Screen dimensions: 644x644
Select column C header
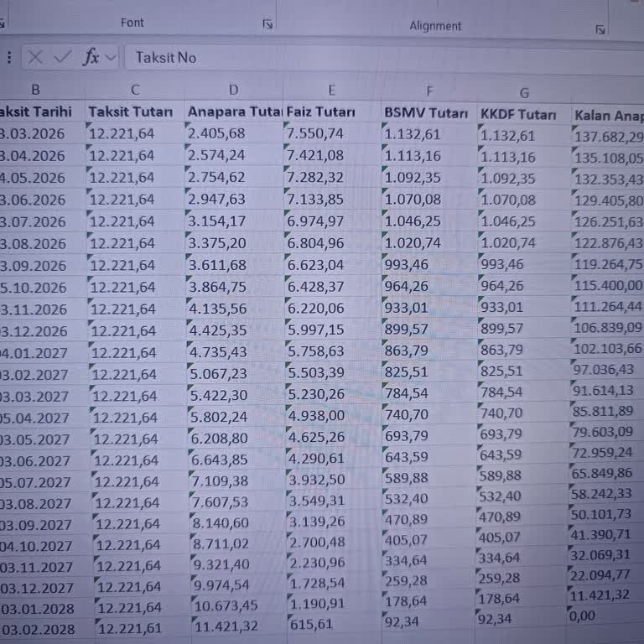click(135, 90)
